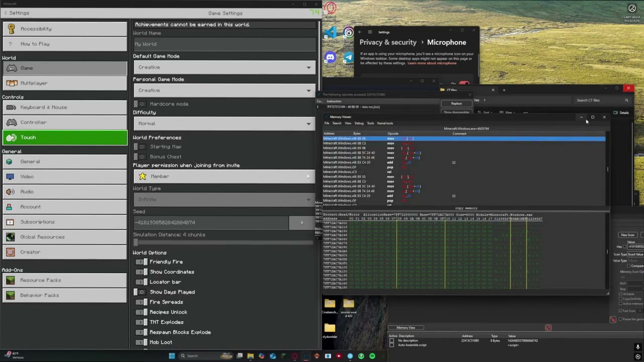The width and height of the screenshot is (644, 362).
Task: Open the Default Game Mode dropdown
Action: [x=224, y=67]
